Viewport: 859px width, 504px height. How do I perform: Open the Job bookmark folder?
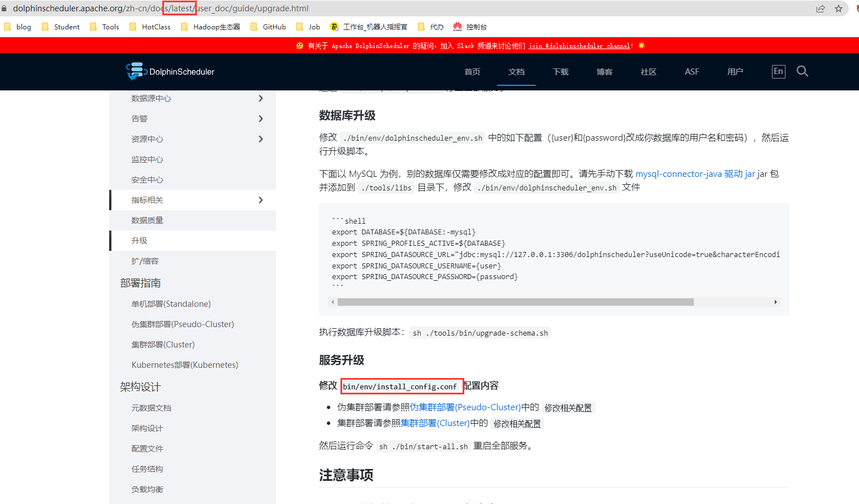coord(308,27)
